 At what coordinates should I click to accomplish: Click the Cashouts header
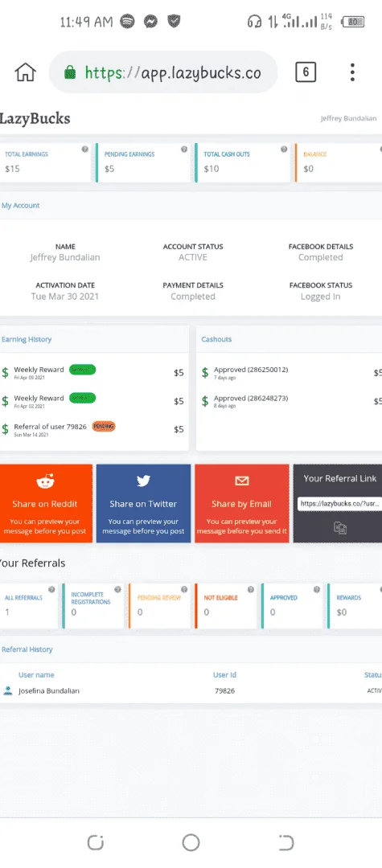coord(216,339)
